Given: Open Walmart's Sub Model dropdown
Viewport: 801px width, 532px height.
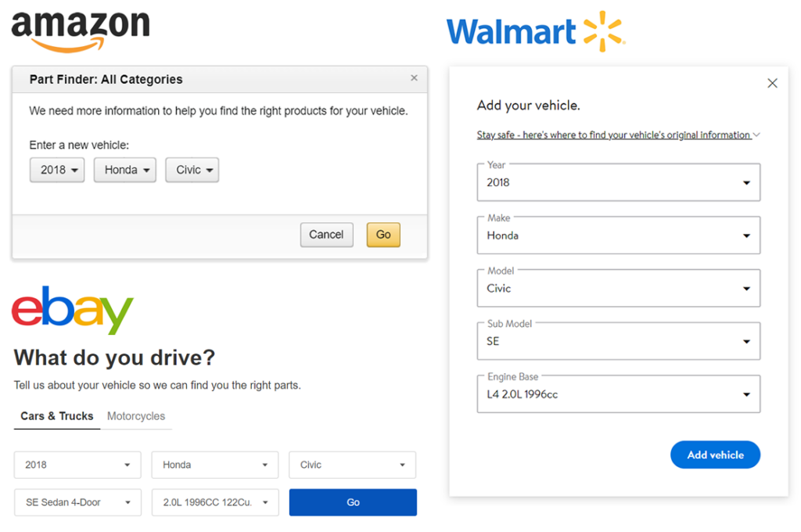Looking at the screenshot, I should pos(618,341).
